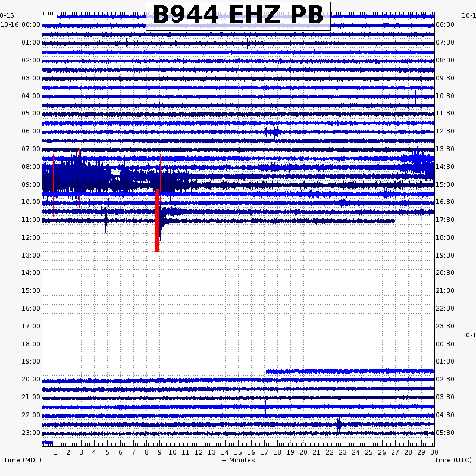Click the 17:30 UTC time label

tap(445, 220)
